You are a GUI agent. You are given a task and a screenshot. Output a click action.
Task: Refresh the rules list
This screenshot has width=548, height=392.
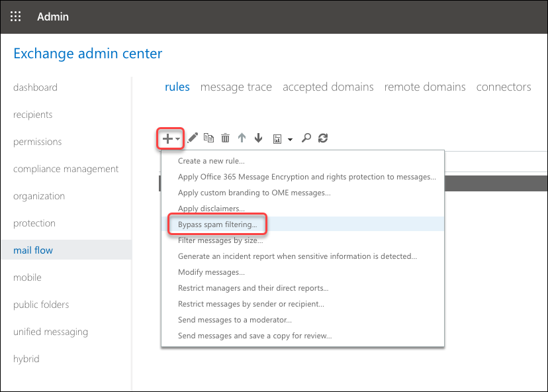coord(323,138)
